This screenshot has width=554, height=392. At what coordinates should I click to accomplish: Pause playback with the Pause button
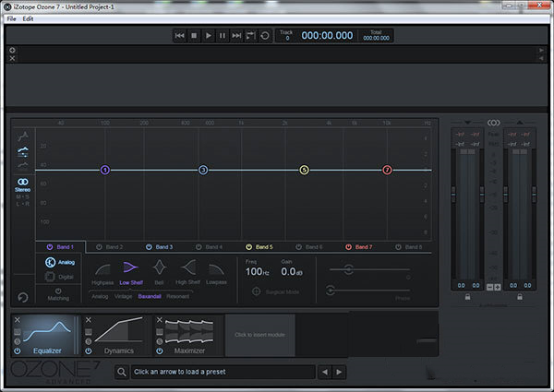click(x=223, y=36)
